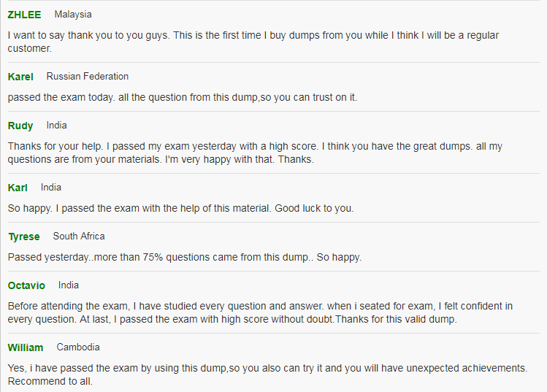This screenshot has width=547, height=392.
Task: Select the Malaysia country label
Action: (x=73, y=15)
